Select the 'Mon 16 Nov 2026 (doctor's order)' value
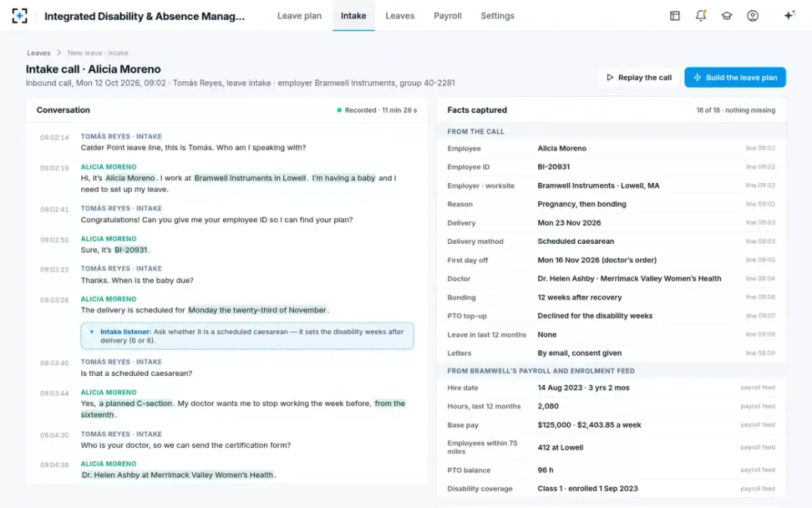The height and width of the screenshot is (508, 812). pyautogui.click(x=597, y=260)
